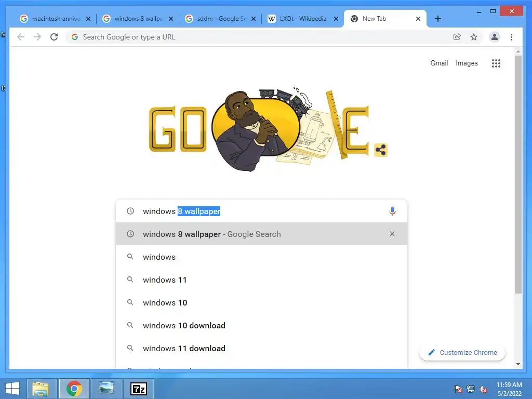Close the New Tab tab
Image resolution: width=532 pixels, height=399 pixels.
[418, 19]
